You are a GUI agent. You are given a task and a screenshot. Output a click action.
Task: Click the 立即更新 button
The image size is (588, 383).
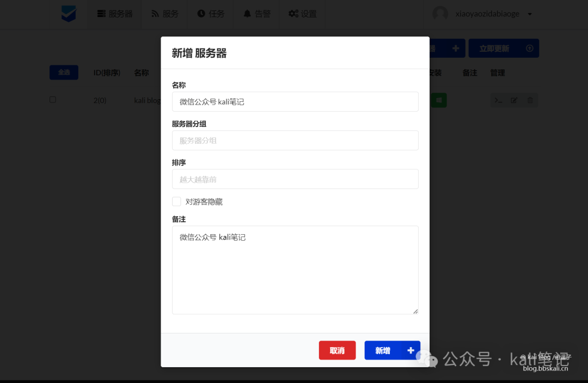(x=504, y=48)
